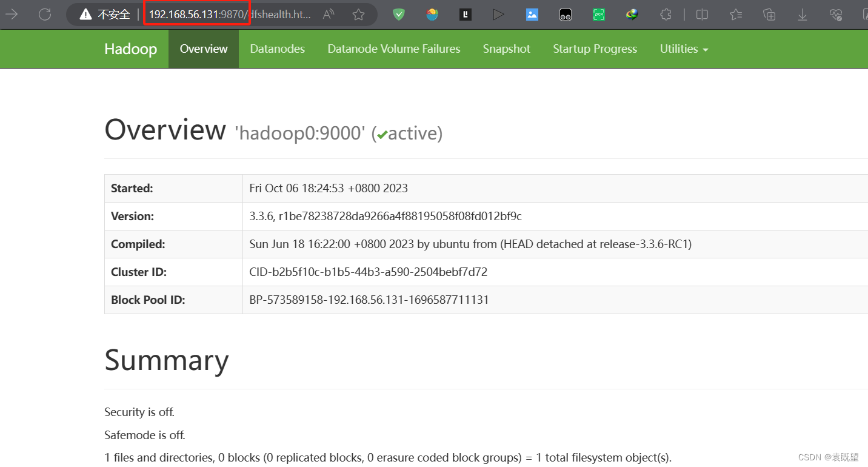Image resolution: width=868 pixels, height=467 pixels.
Task: Switch to the Datanodes tab
Action: [277, 49]
